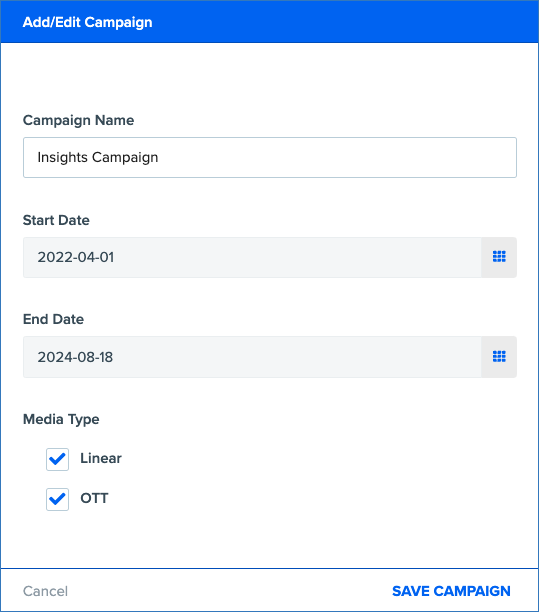
Task: Click the Insights Campaign text in the name field
Action: [98, 157]
